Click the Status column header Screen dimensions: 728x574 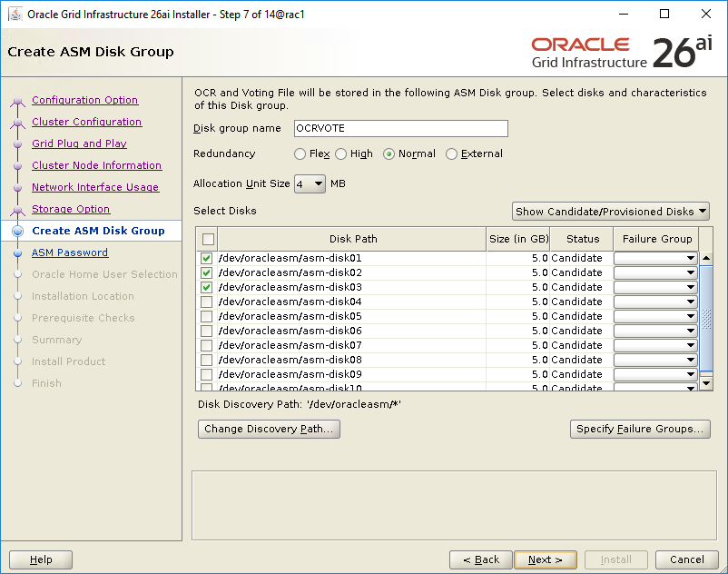pyautogui.click(x=582, y=239)
